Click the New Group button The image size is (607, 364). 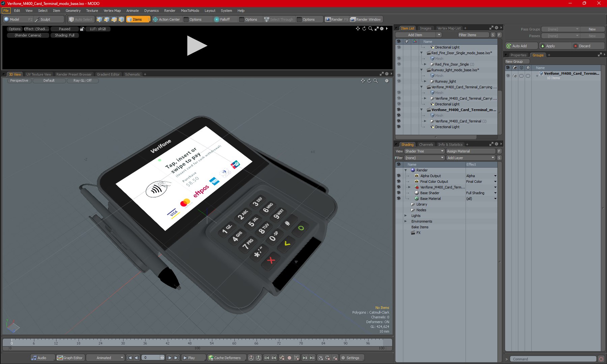[517, 61]
